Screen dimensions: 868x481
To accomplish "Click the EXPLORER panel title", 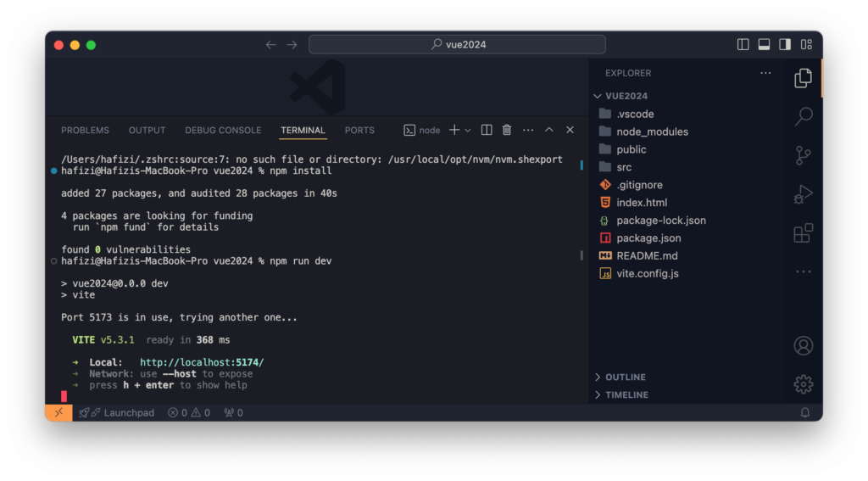I will pyautogui.click(x=628, y=73).
